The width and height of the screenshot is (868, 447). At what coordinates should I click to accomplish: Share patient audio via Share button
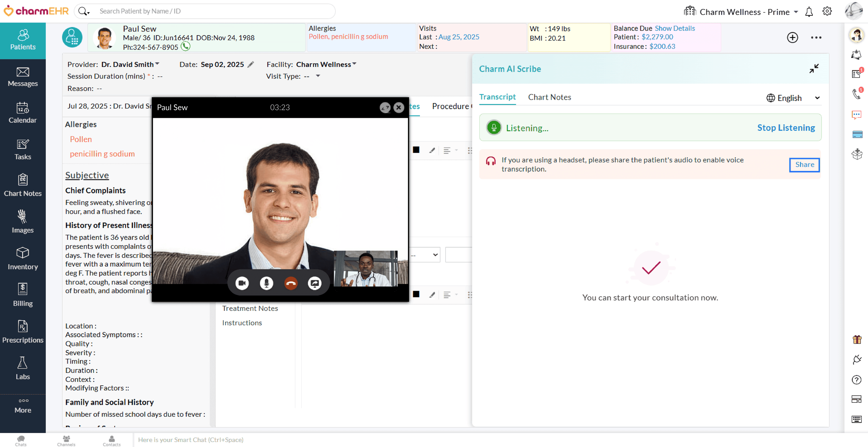[x=804, y=165]
